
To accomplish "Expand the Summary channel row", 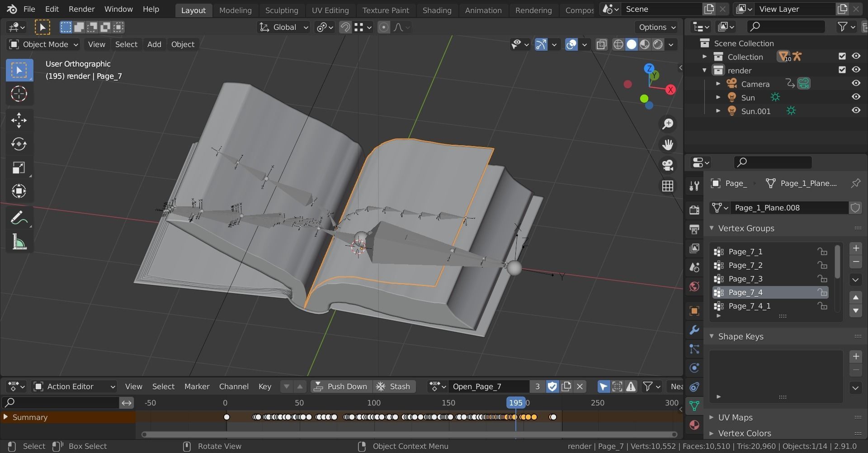I will (x=5, y=417).
